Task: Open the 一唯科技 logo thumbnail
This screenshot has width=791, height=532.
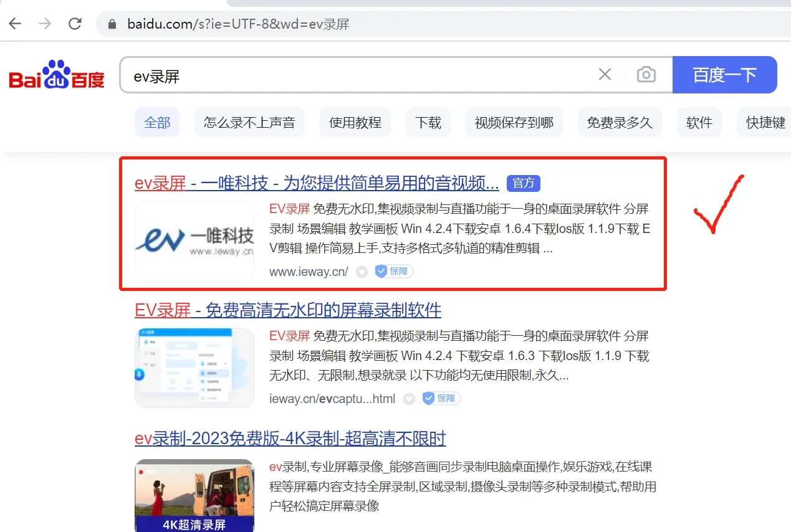Action: coord(194,241)
